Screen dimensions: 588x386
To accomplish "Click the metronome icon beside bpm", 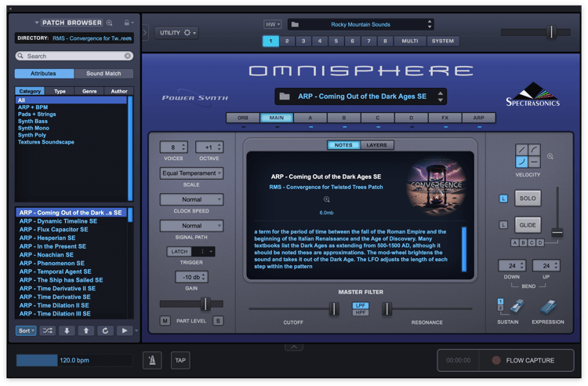I will (x=152, y=360).
